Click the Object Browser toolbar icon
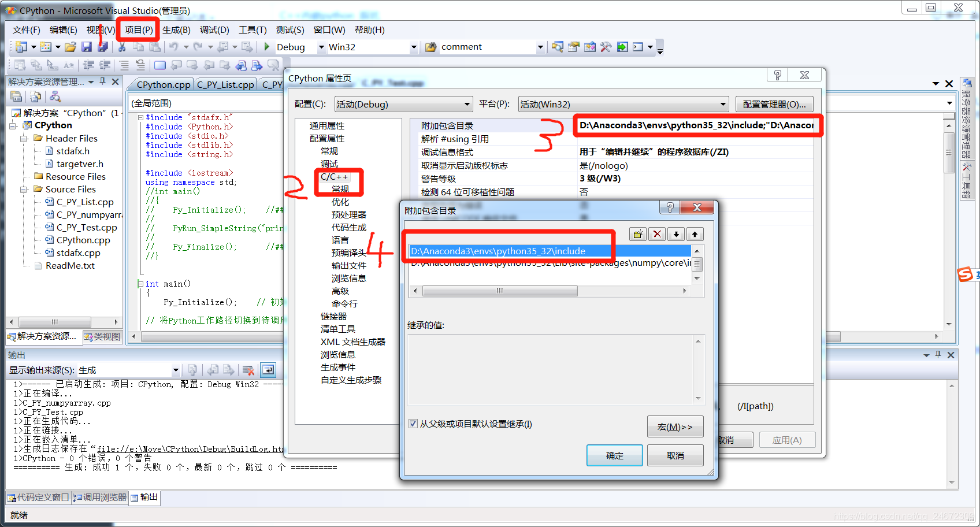The height and width of the screenshot is (527, 980). [589, 47]
